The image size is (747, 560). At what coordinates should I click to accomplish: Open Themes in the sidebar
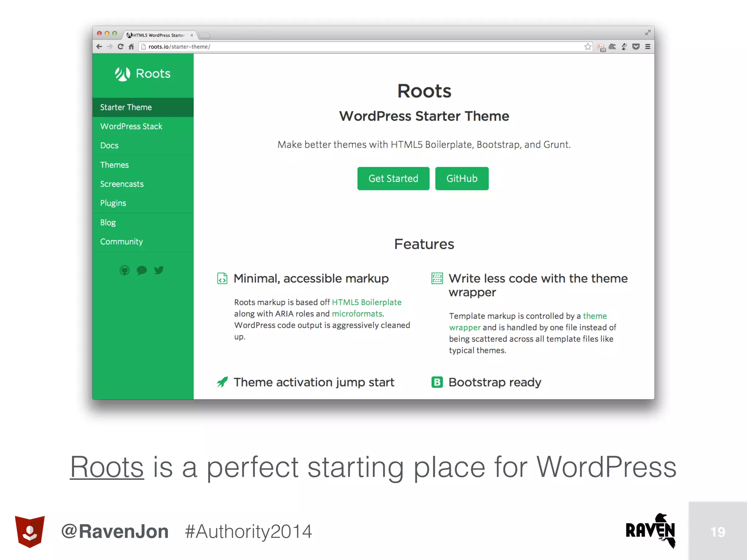(143, 165)
